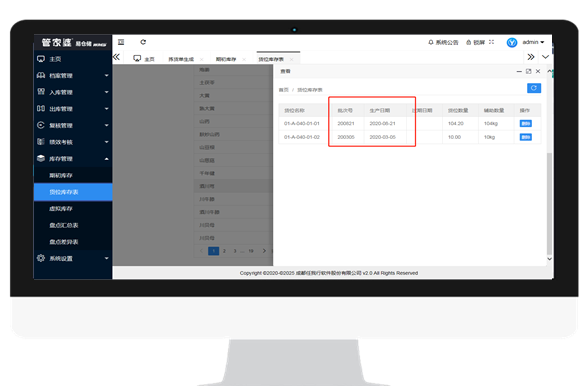Click next page arrow in pagination

coord(264,251)
